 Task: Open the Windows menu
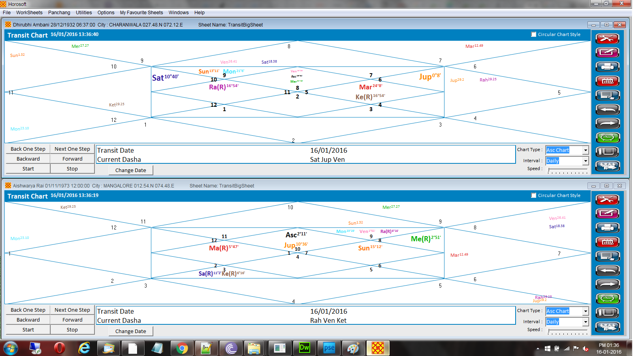click(179, 13)
